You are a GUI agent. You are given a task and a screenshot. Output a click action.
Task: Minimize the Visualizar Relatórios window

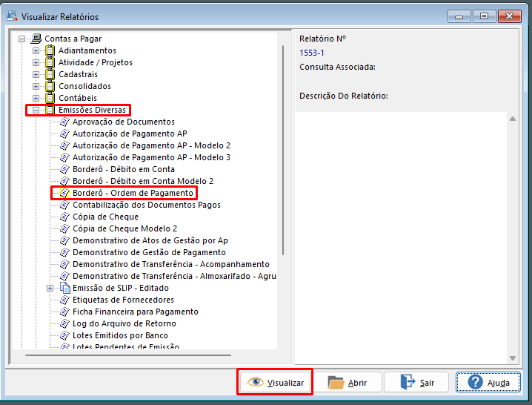[459, 16]
